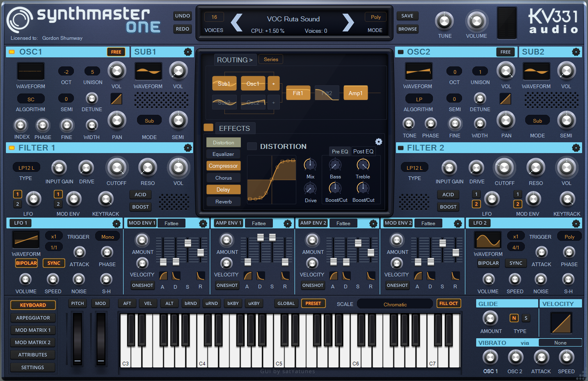Click AMP ENV 1 release curve icon
Screen dimensions: 588x381
[285, 276]
